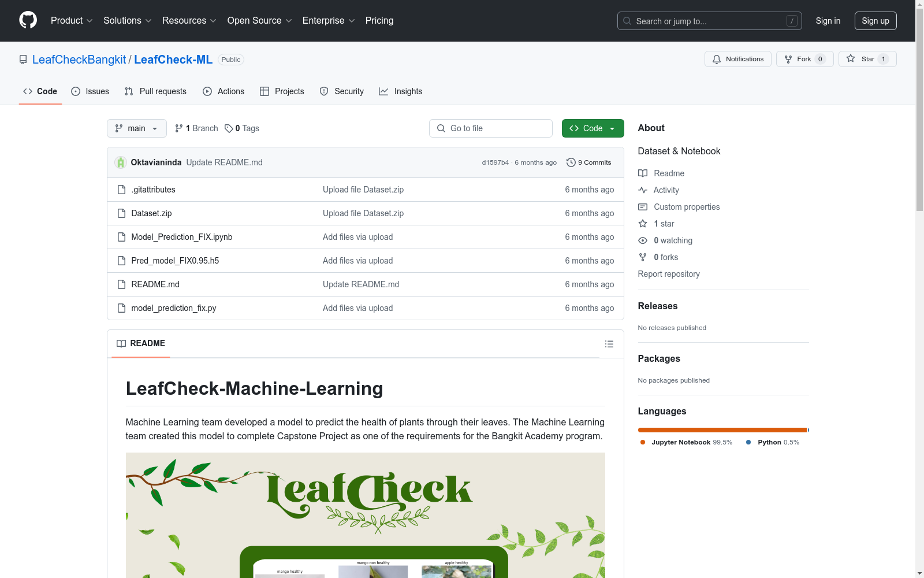The image size is (924, 578).
Task: Expand the Enterprise menu
Action: coord(329,21)
